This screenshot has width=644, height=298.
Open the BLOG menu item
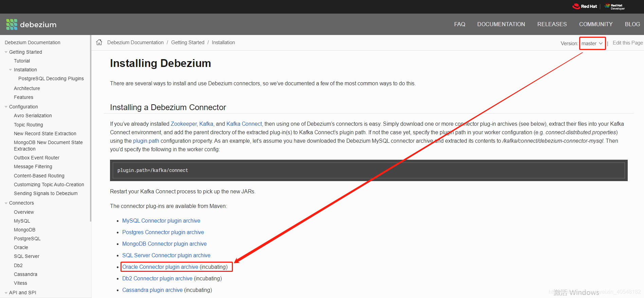pos(632,24)
